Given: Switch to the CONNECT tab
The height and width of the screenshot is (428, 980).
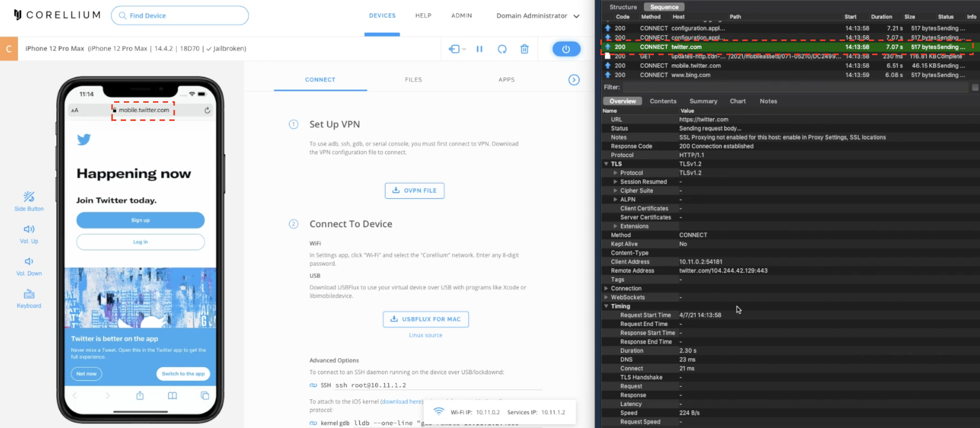Looking at the screenshot, I should (320, 80).
